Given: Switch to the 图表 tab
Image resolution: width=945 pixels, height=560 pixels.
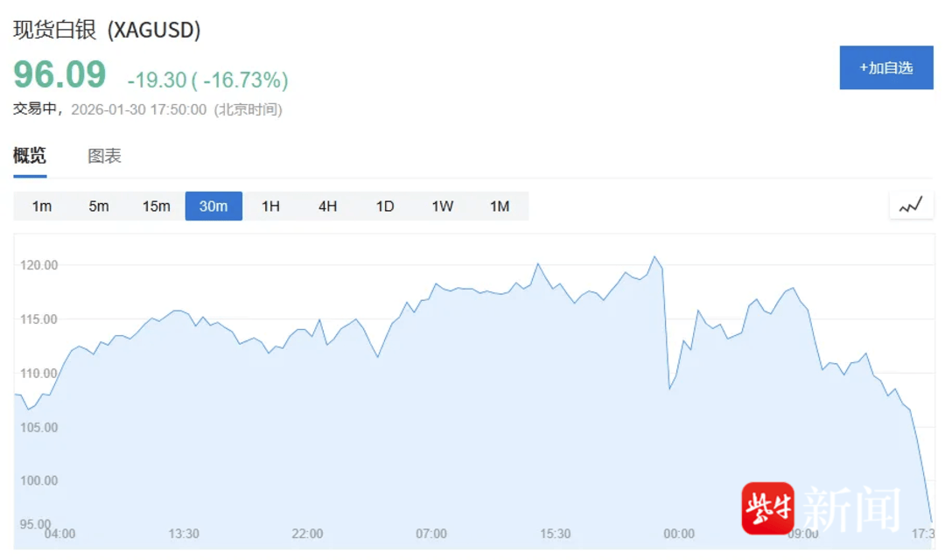Looking at the screenshot, I should (x=104, y=157).
